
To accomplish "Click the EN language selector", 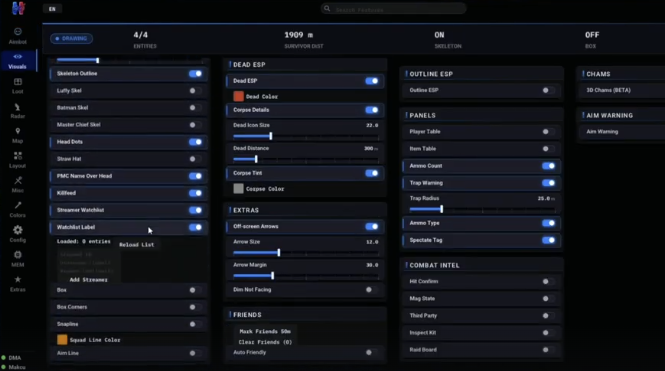I will [52, 9].
